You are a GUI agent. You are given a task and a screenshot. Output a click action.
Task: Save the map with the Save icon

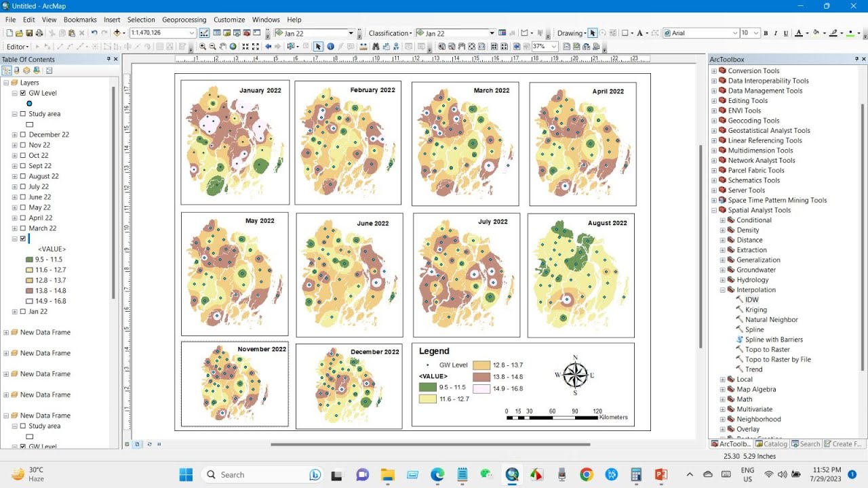(30, 33)
